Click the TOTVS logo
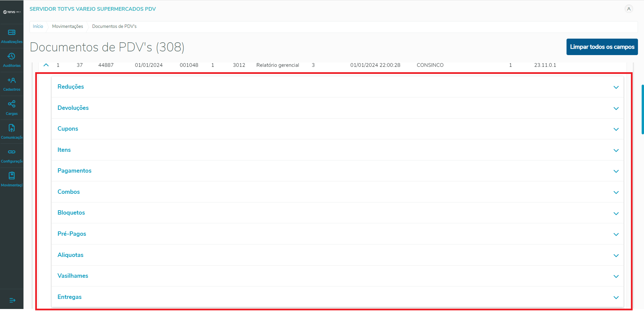 pyautogui.click(x=12, y=12)
